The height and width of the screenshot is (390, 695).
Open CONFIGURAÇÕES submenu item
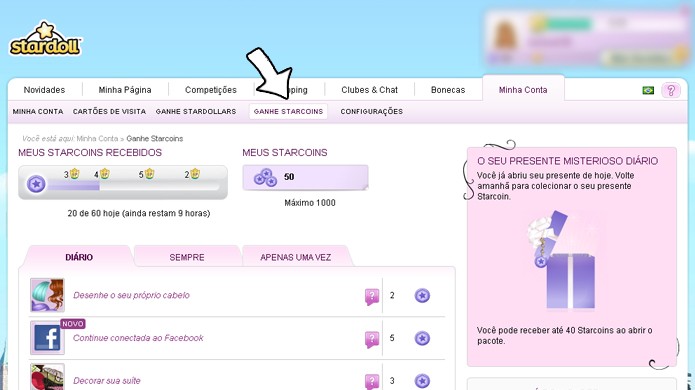pyautogui.click(x=371, y=112)
